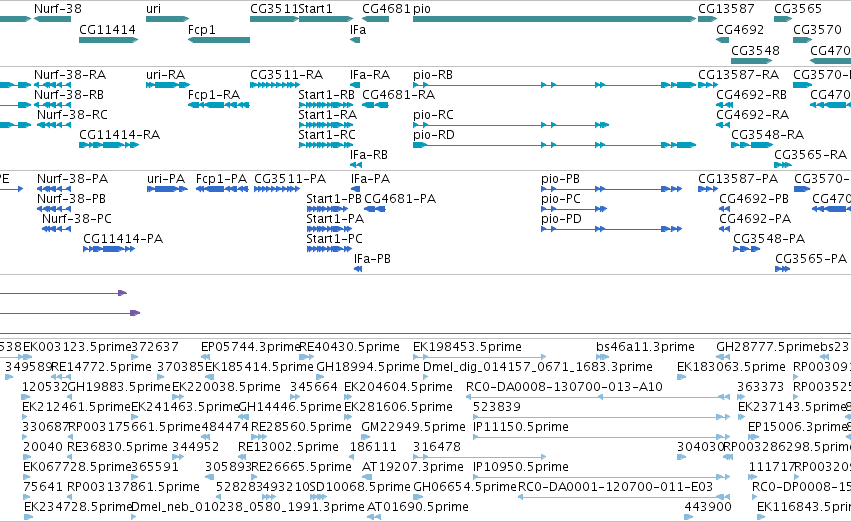Select EST Dmel_neb_010238_0580_1991.3prime
The image size is (851, 522).
click(248, 507)
